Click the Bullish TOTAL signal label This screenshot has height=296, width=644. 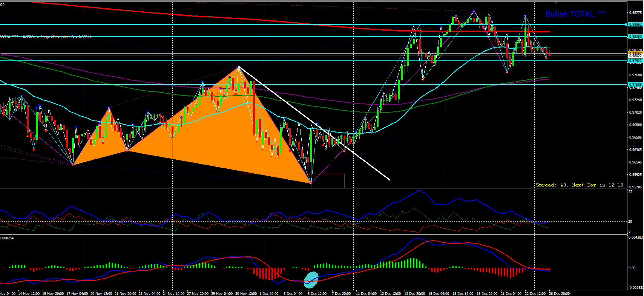[x=575, y=14]
